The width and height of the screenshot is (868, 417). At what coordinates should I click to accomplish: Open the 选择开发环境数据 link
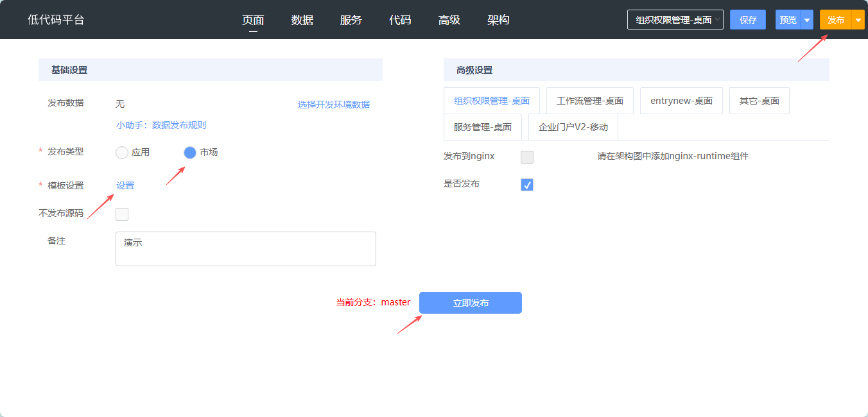[333, 105]
